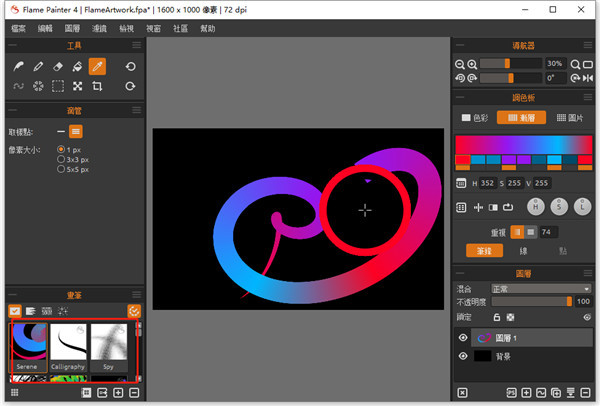Open the 調色板 panel options menu

586,97
